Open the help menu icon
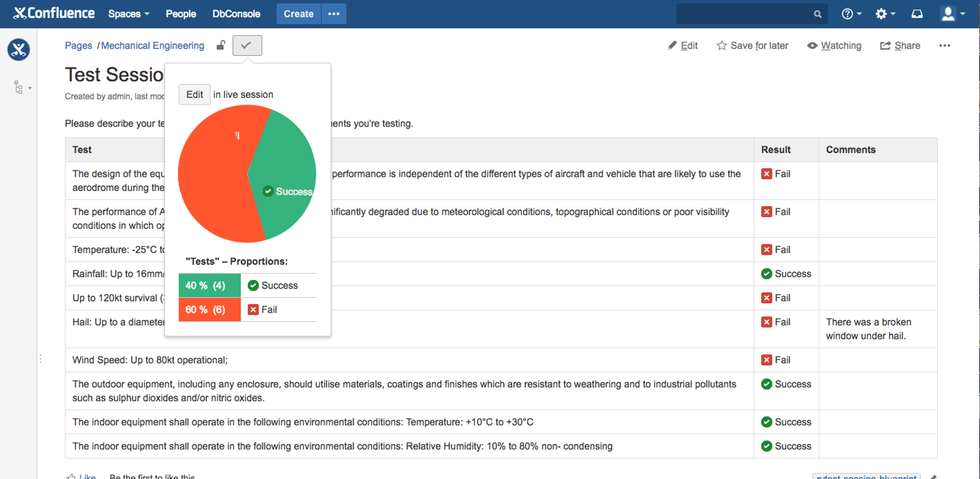This screenshot has height=479, width=980. pyautogui.click(x=850, y=14)
